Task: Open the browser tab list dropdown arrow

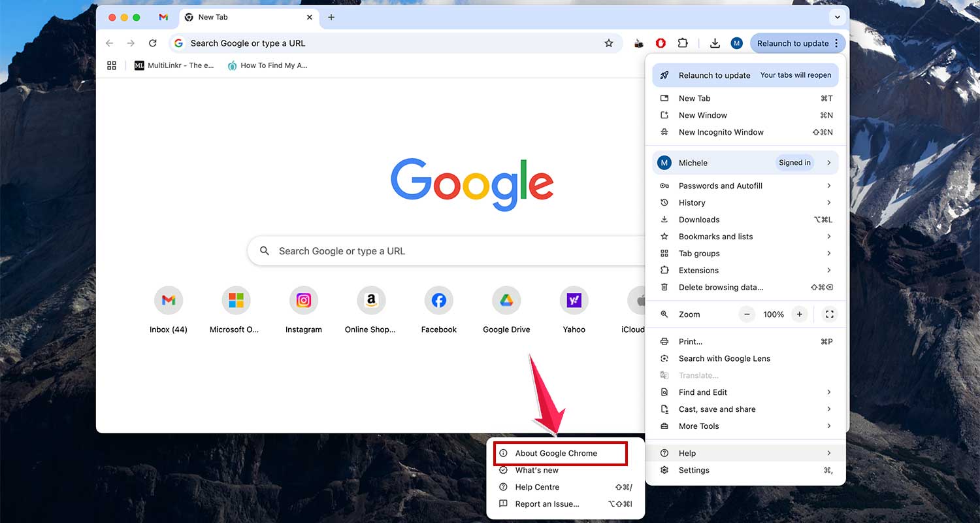Action: (x=838, y=17)
